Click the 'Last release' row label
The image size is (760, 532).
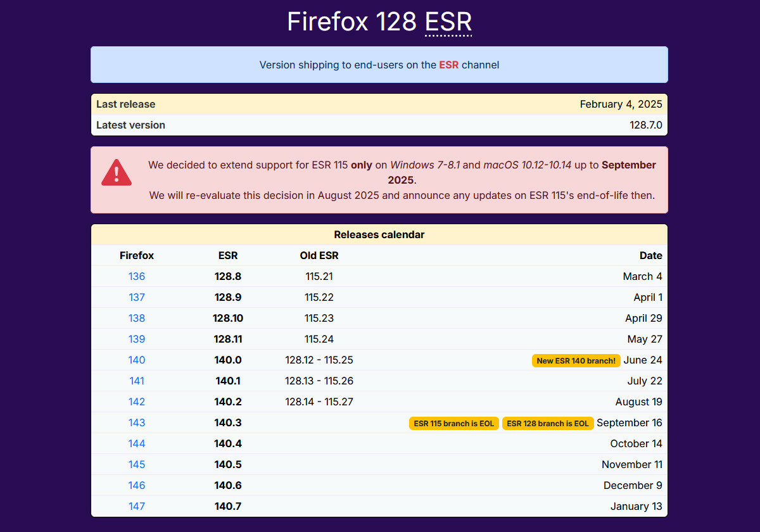tap(125, 104)
